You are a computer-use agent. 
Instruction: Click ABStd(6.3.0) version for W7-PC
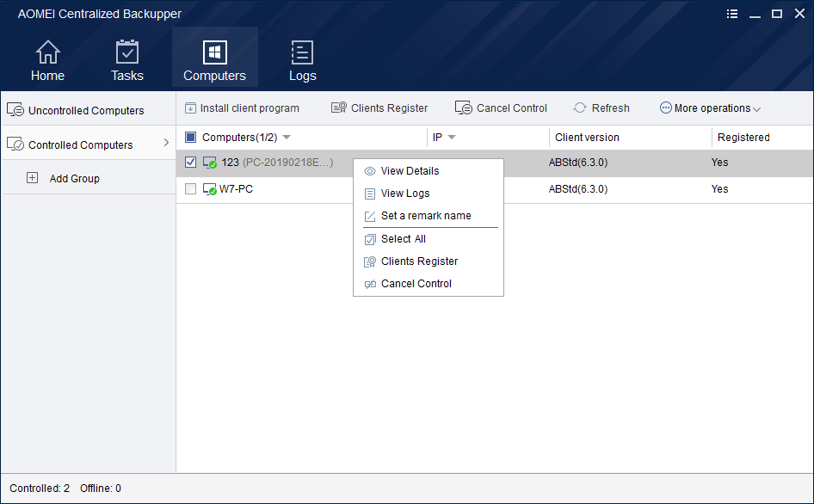577,189
